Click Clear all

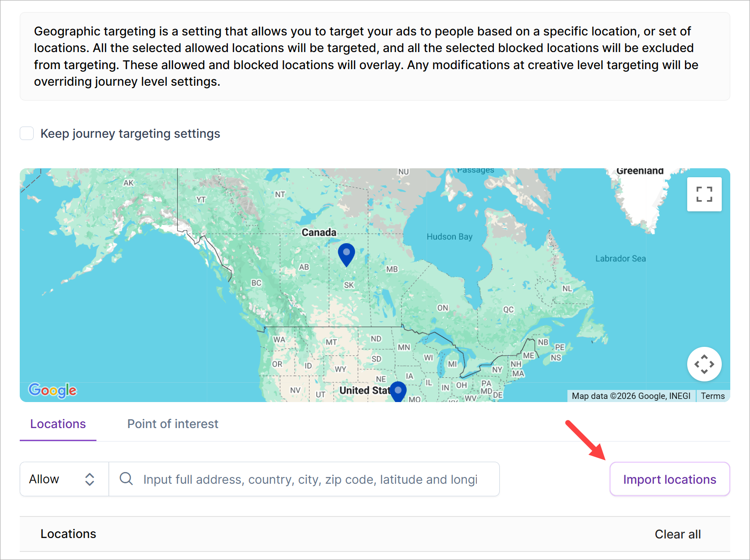pos(677,534)
